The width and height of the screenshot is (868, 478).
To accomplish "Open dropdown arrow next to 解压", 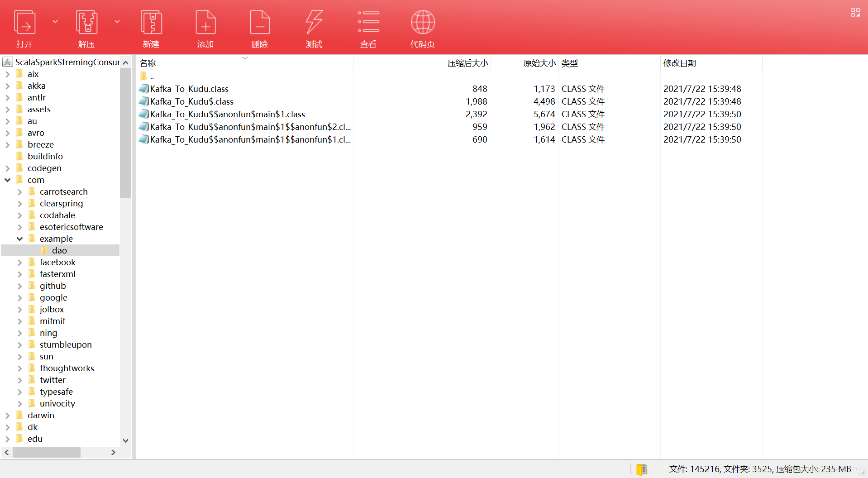I will click(x=117, y=21).
